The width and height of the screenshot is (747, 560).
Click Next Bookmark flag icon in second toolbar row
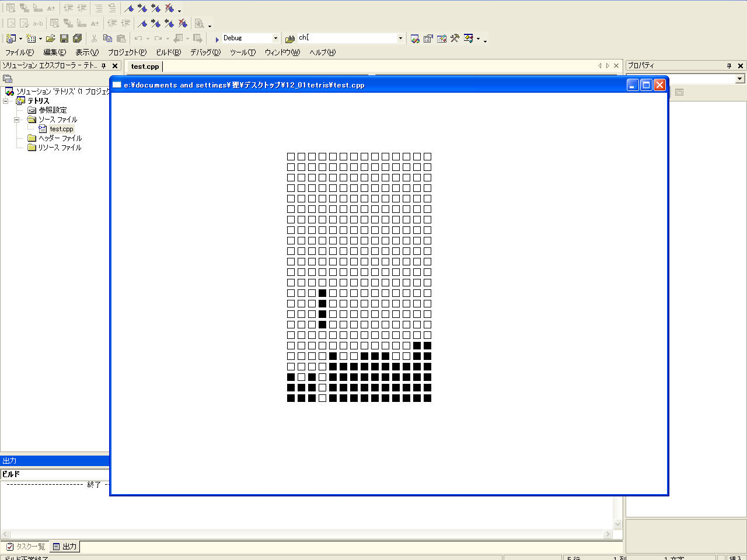(156, 23)
